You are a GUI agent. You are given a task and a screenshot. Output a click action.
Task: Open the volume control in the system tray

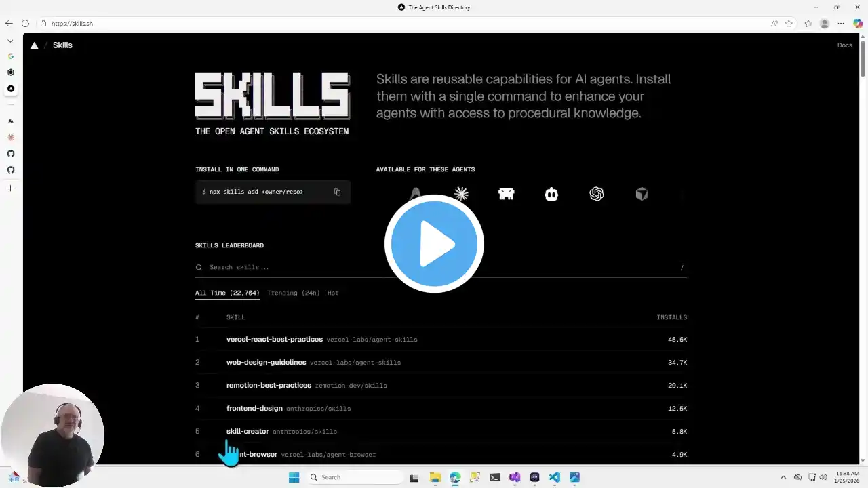(x=823, y=477)
